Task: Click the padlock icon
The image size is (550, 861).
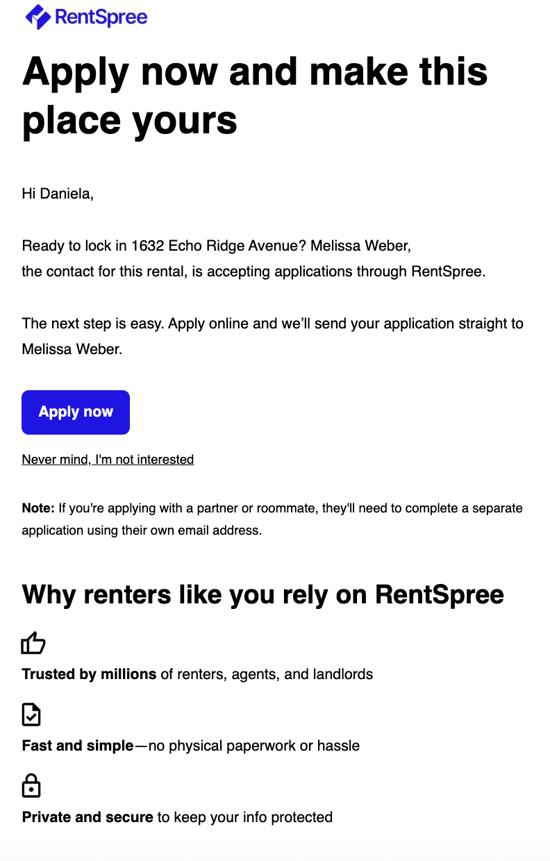Action: [x=31, y=786]
